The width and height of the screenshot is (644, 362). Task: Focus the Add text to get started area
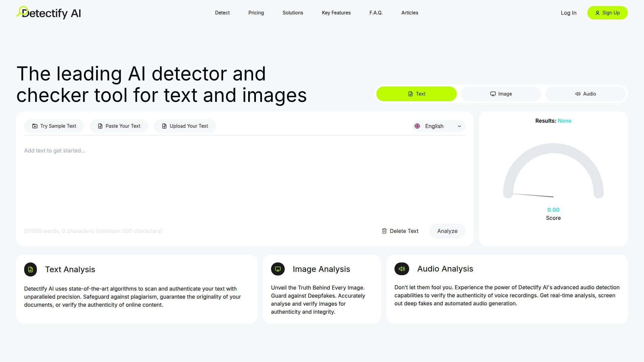[245, 181]
